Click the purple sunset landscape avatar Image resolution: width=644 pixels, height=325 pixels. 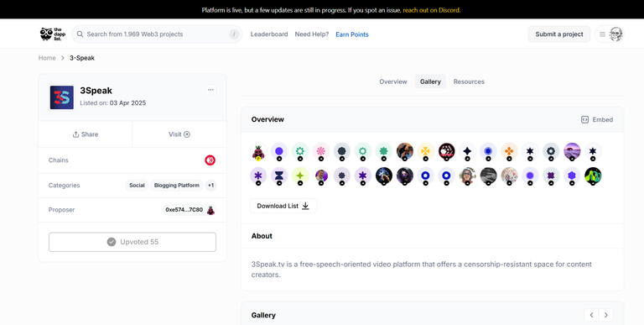[x=572, y=151]
